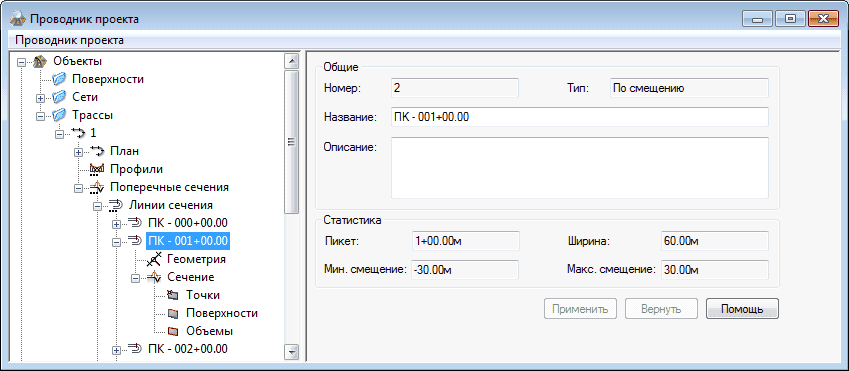Collapse the ПК - 001+00.00 node
This screenshot has height=371, width=849.
[x=116, y=243]
